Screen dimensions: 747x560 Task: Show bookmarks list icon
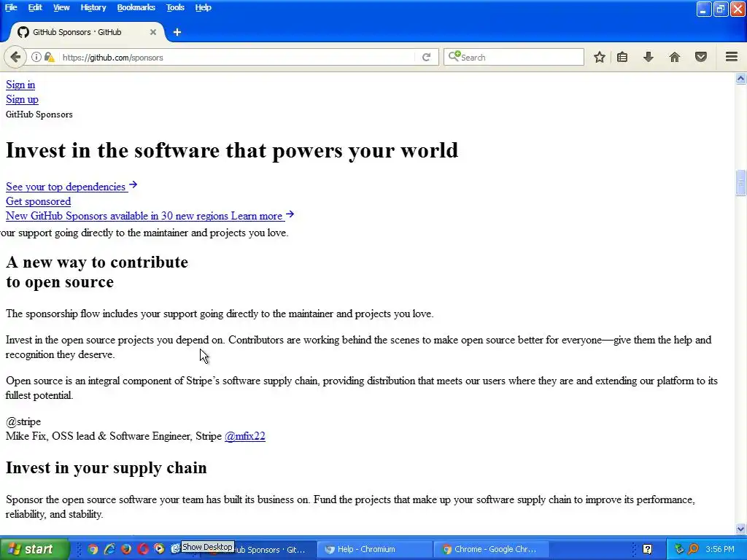coord(622,57)
